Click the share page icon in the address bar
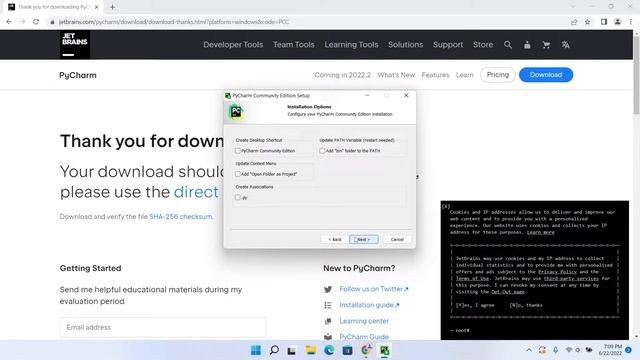 point(574,22)
